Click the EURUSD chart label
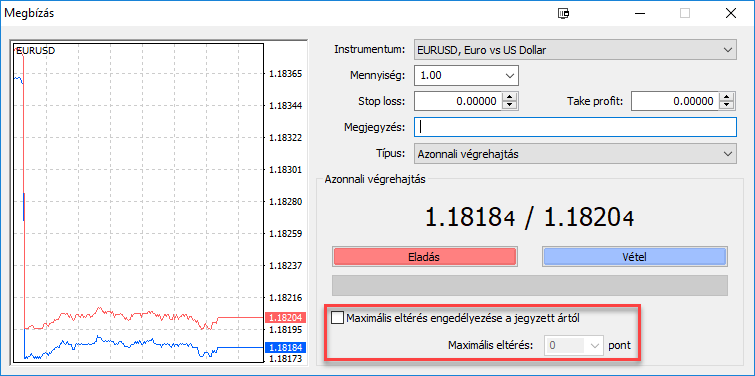Image resolution: width=755 pixels, height=376 pixels. click(x=36, y=51)
